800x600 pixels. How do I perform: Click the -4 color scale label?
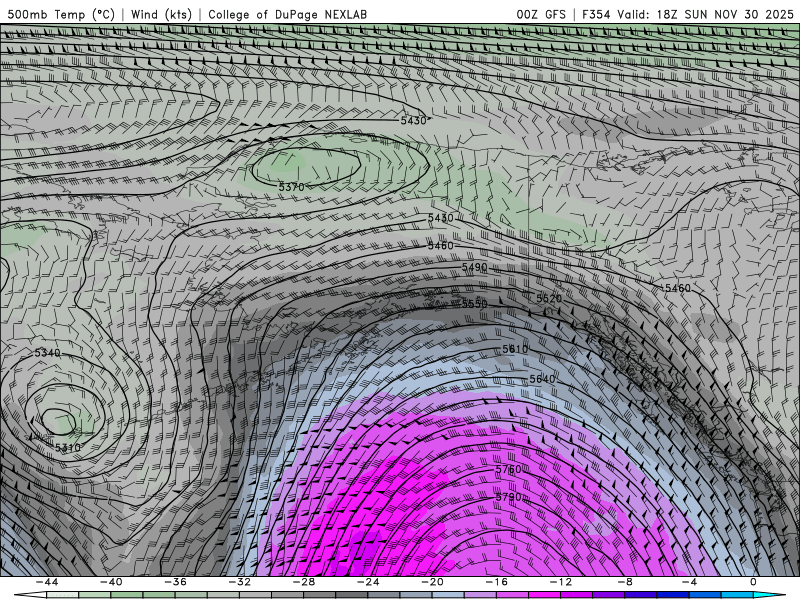point(689,582)
